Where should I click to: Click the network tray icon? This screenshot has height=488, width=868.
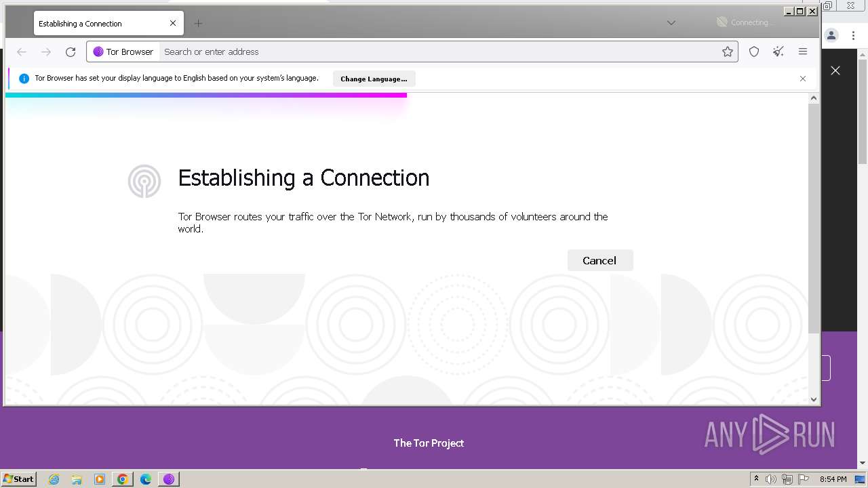[x=787, y=479]
